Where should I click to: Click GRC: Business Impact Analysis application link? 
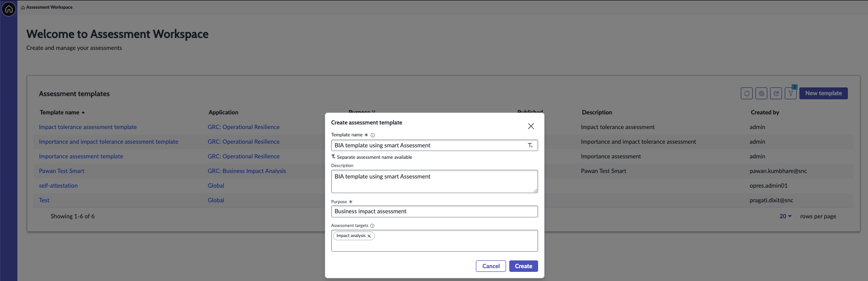[247, 171]
